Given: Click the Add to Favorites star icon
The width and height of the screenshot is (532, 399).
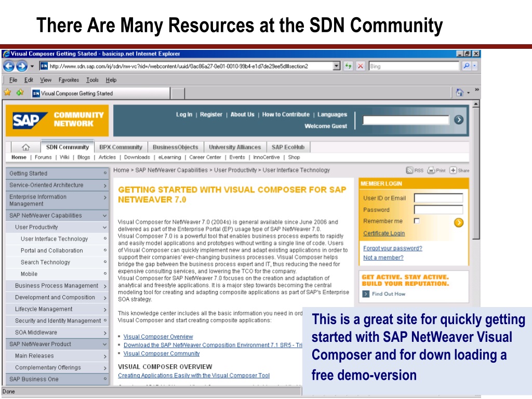Looking at the screenshot, I should [20, 92].
